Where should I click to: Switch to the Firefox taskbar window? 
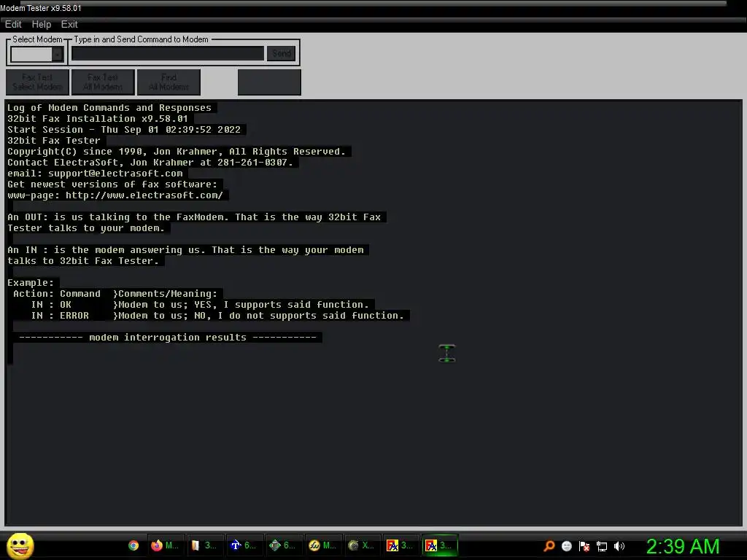(164, 545)
